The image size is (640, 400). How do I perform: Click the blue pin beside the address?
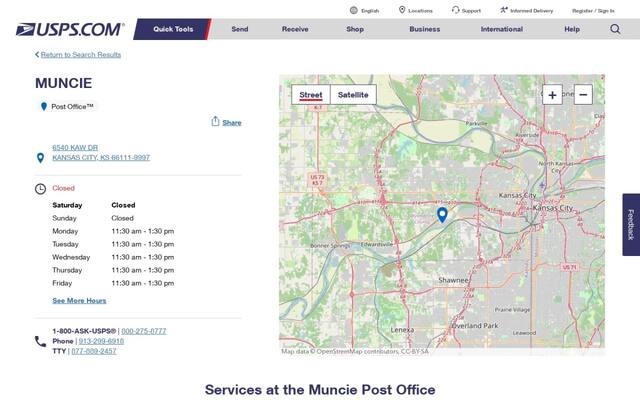40,158
